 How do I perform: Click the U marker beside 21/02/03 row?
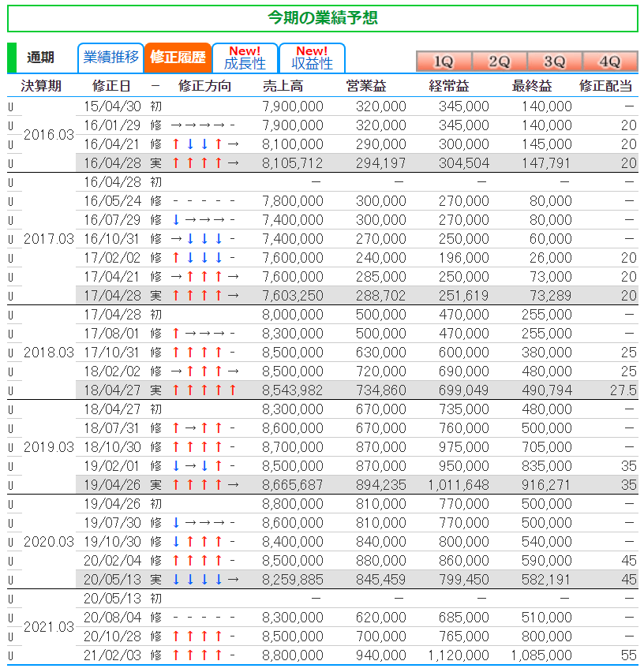(11, 655)
